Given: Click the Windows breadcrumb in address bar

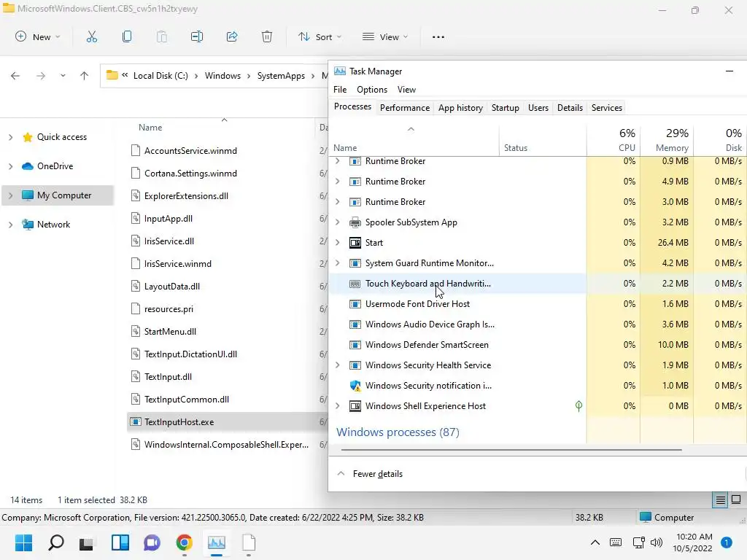Looking at the screenshot, I should (222, 76).
